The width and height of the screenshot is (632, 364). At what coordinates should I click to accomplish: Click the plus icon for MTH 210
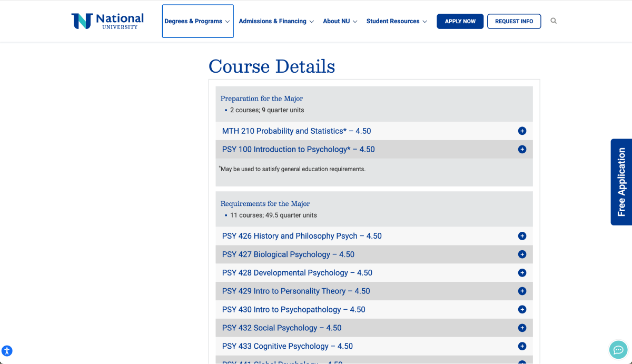pos(522,131)
